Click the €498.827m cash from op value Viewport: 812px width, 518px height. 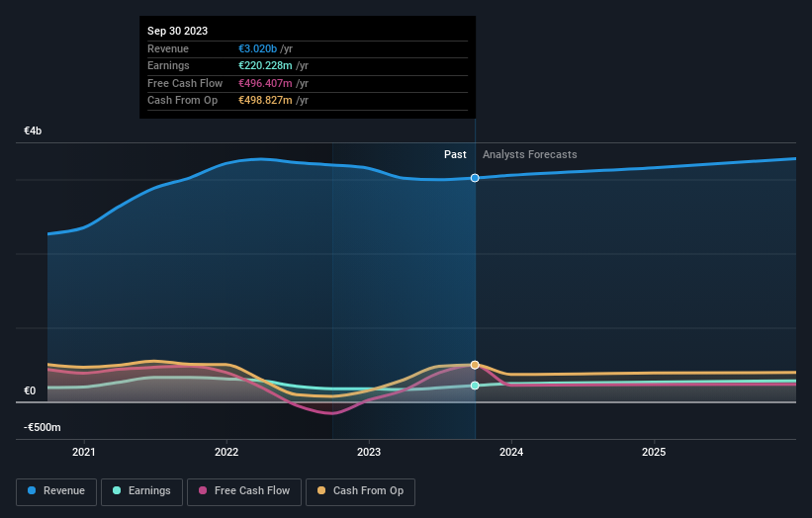click(x=265, y=101)
